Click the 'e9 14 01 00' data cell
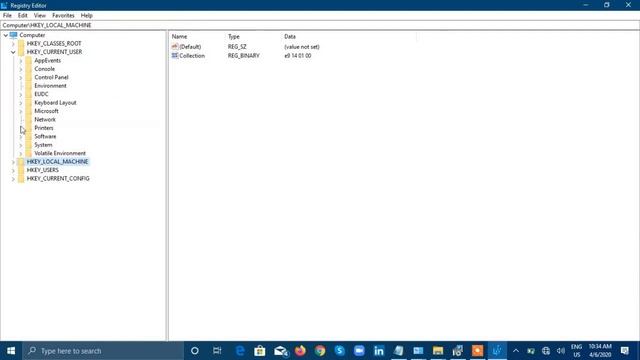This screenshot has width=640, height=360. (x=298, y=56)
